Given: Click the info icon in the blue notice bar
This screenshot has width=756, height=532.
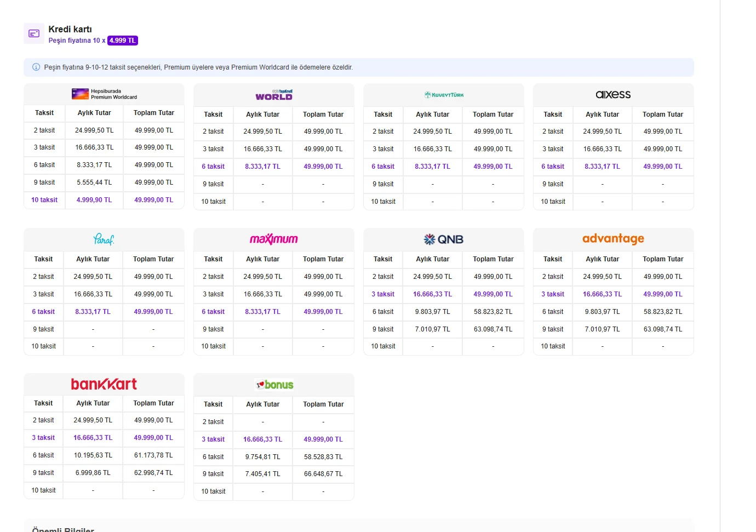Looking at the screenshot, I should pyautogui.click(x=36, y=67).
